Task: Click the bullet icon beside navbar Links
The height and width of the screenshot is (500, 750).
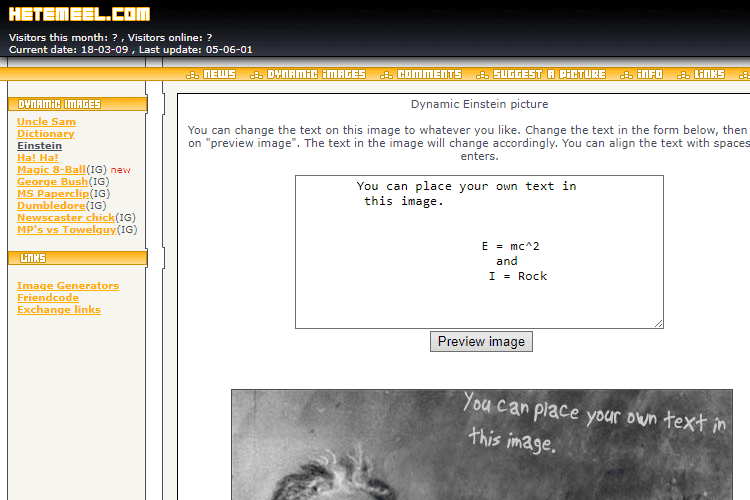Action: click(x=683, y=75)
